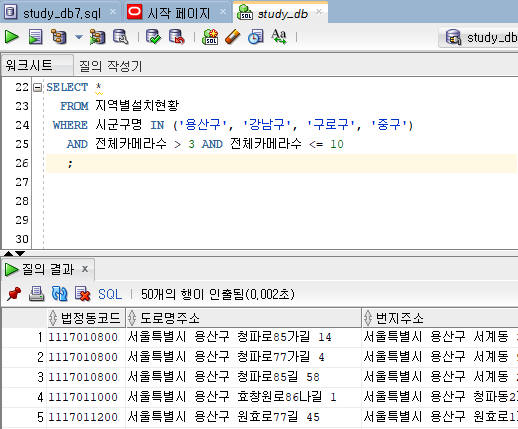Click the '중구' string in the editor
518x429 pixels.
pos(389,125)
